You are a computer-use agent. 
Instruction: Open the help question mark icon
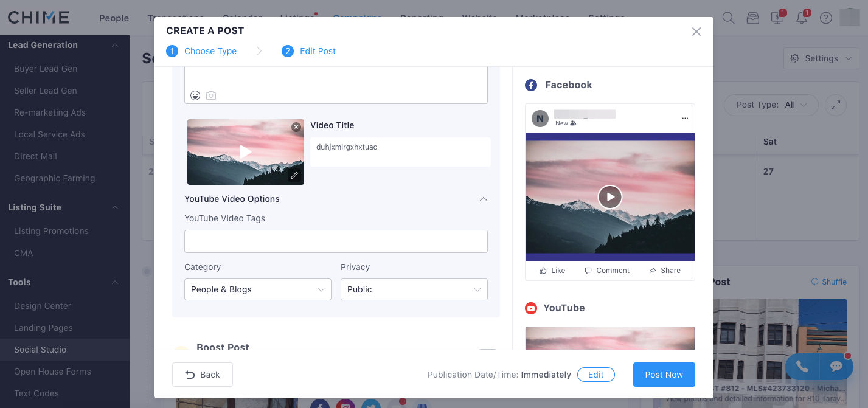[825, 18]
